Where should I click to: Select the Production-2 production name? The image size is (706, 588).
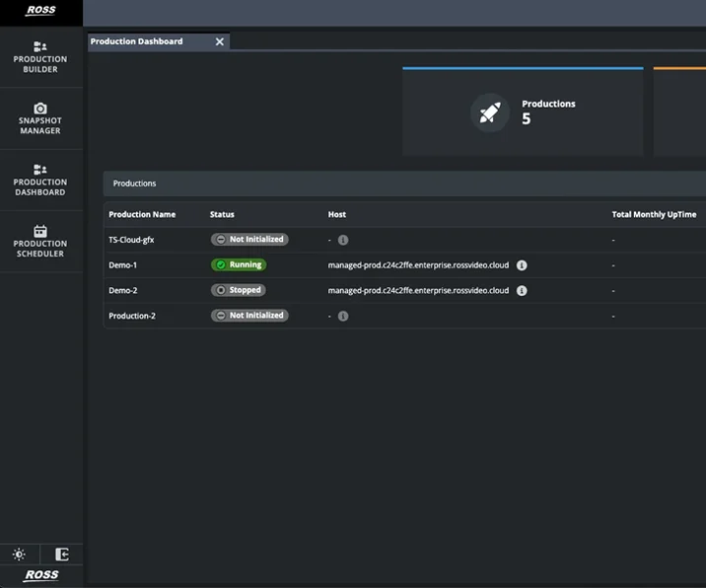[132, 316]
